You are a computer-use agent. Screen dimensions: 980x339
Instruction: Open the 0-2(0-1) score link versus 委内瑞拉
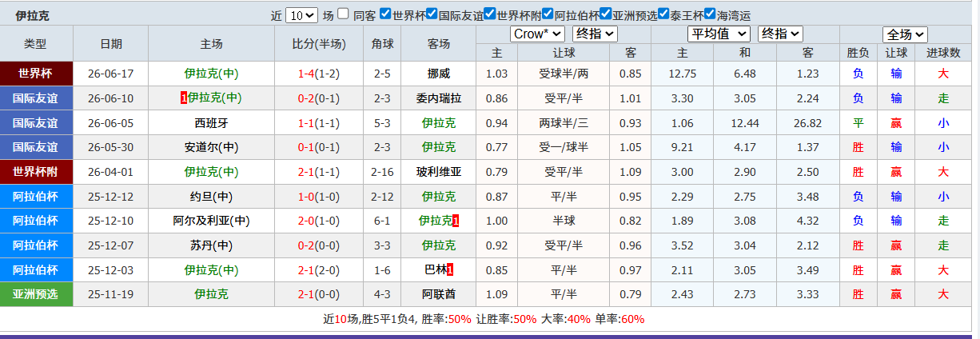coord(318,98)
